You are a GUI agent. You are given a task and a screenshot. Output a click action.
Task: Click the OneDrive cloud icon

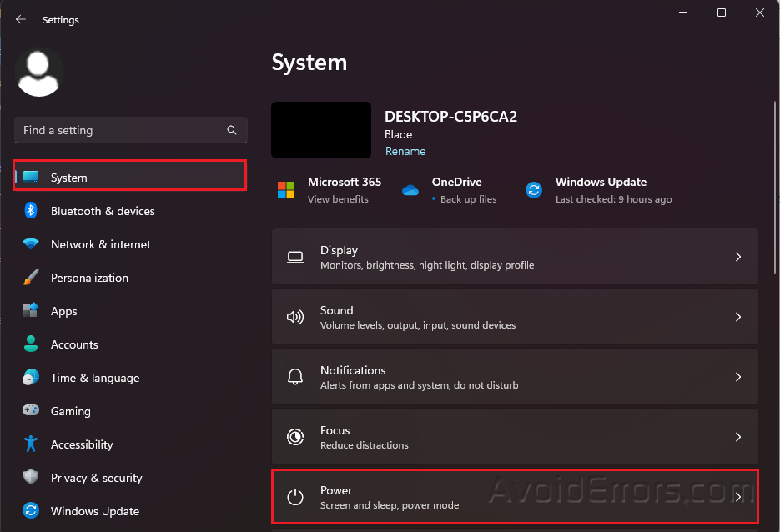[x=410, y=190]
